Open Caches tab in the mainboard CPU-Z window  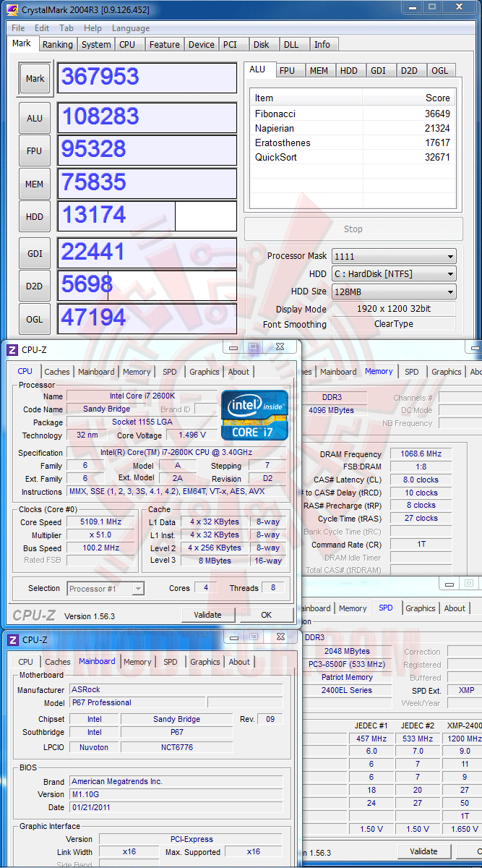click(58, 662)
